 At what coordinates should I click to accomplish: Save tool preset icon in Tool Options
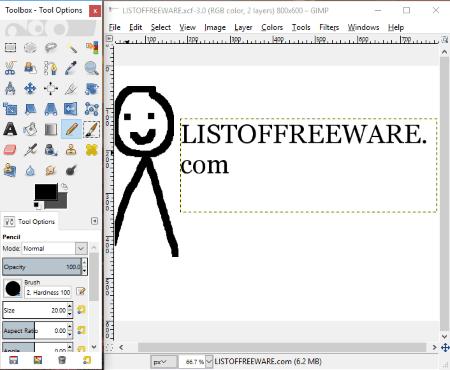point(13,360)
